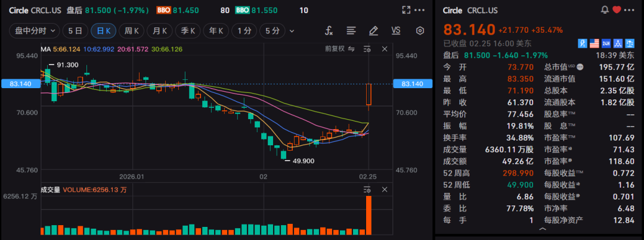Set a price alert with bell icon

point(606,10)
